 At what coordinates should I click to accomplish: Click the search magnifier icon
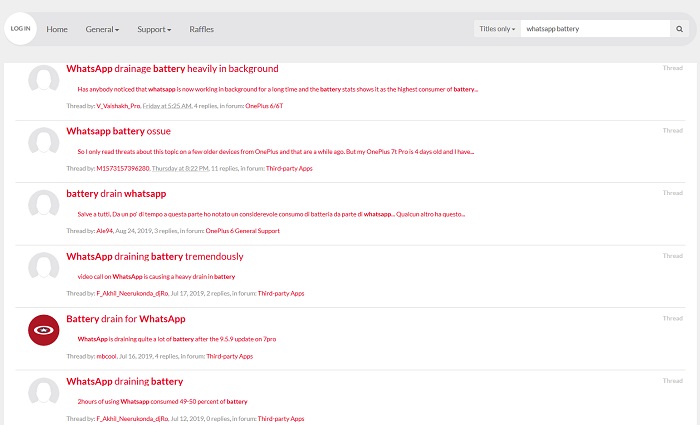point(679,29)
